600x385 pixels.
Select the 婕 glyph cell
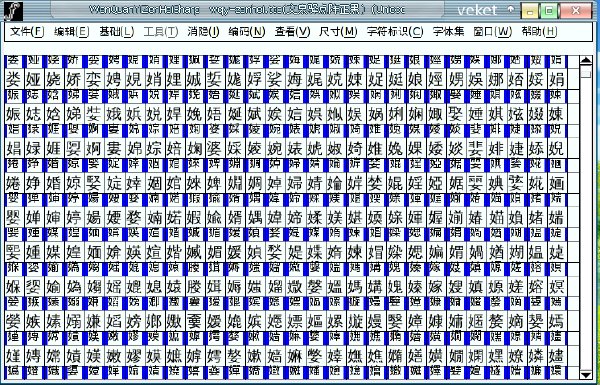coord(516,148)
